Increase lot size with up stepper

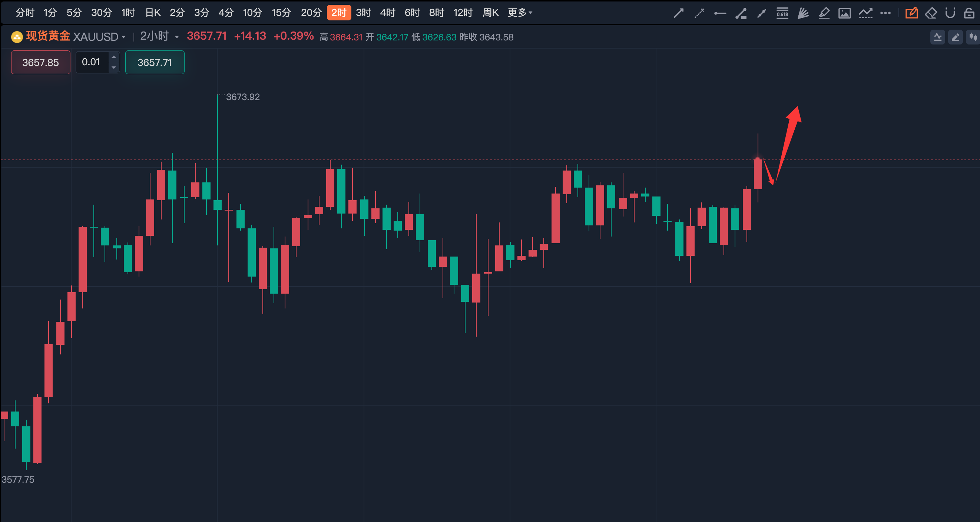(x=114, y=57)
